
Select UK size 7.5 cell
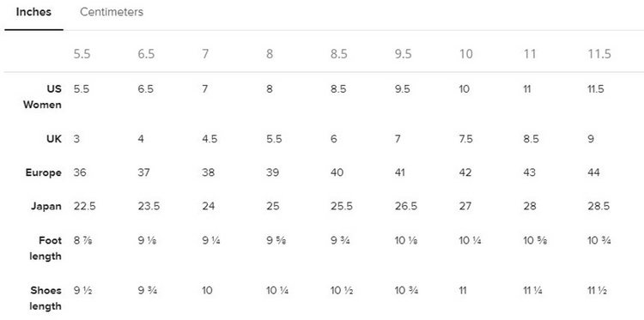[x=465, y=139]
